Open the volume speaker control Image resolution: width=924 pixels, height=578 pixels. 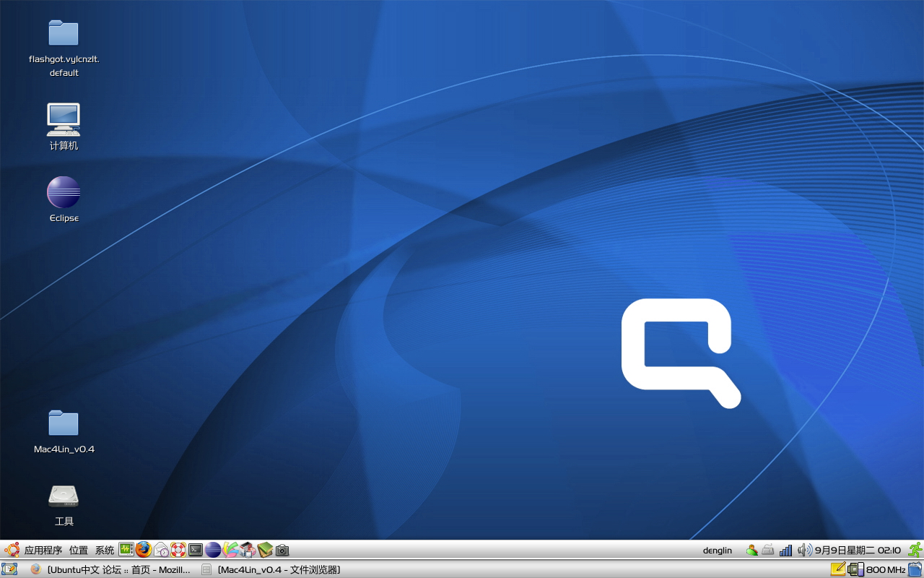coord(805,550)
